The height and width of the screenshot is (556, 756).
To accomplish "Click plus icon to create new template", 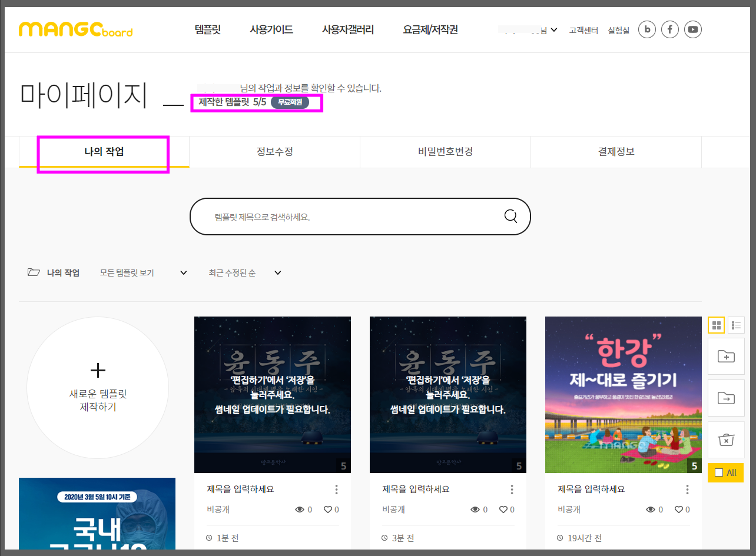I will (x=98, y=370).
